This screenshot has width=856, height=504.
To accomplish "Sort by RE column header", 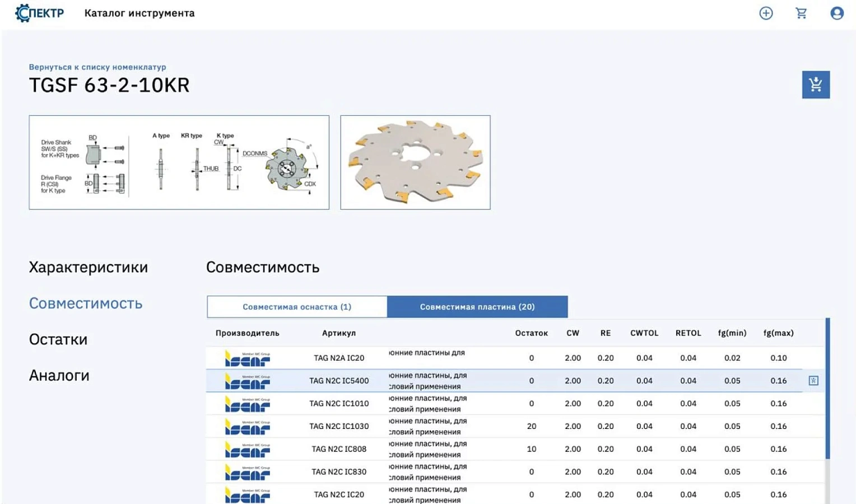I will point(606,333).
